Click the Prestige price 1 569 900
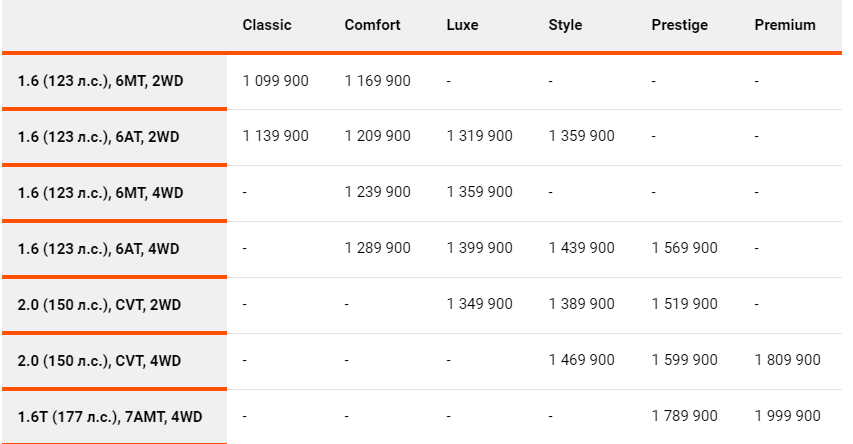 [684, 248]
